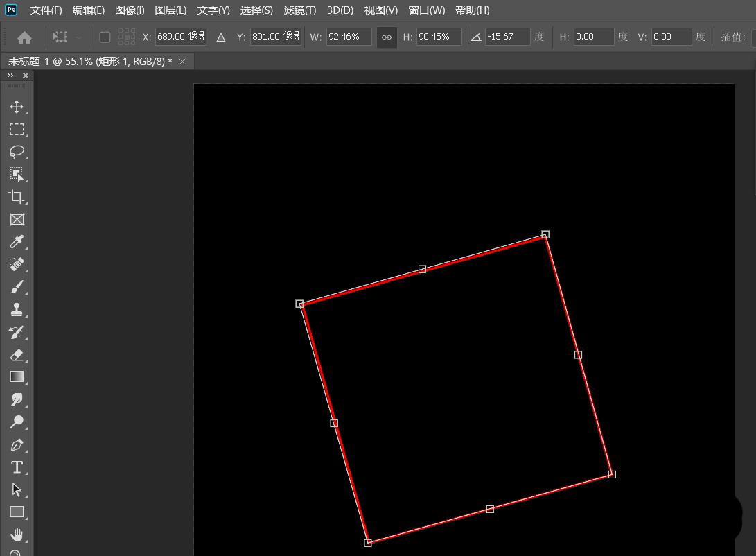Toggle the reference point checkbox
The height and width of the screenshot is (556, 756).
pyautogui.click(x=105, y=37)
